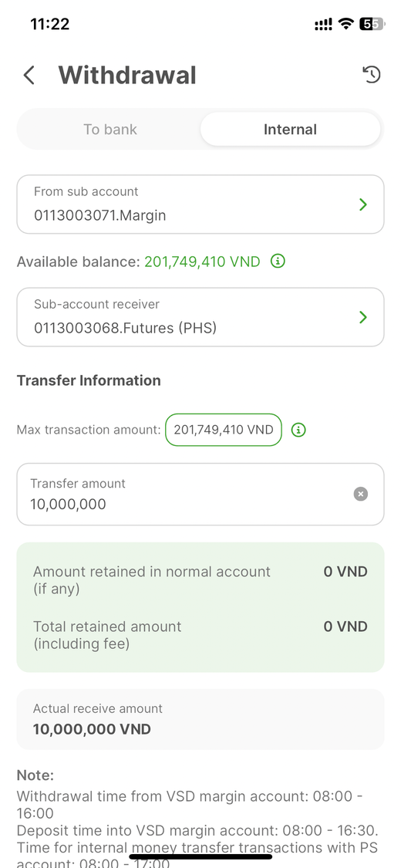Tap the battery indicator in status bar
The image size is (401, 868).
(x=372, y=24)
